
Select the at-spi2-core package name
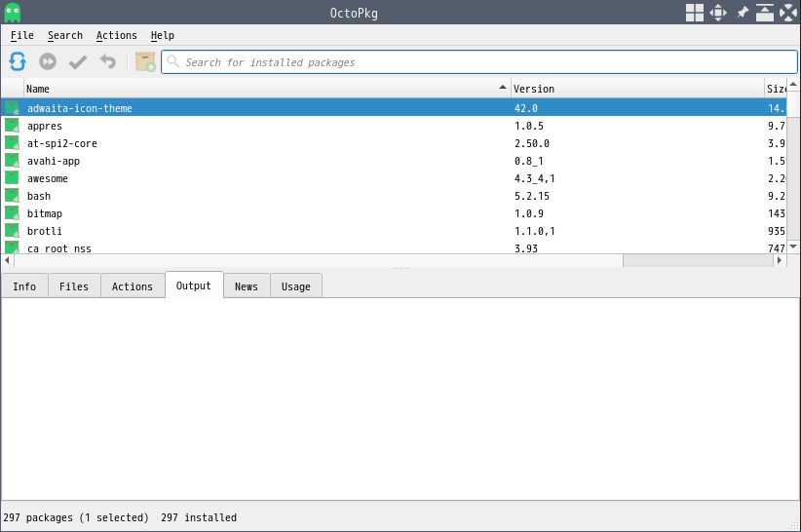61,143
